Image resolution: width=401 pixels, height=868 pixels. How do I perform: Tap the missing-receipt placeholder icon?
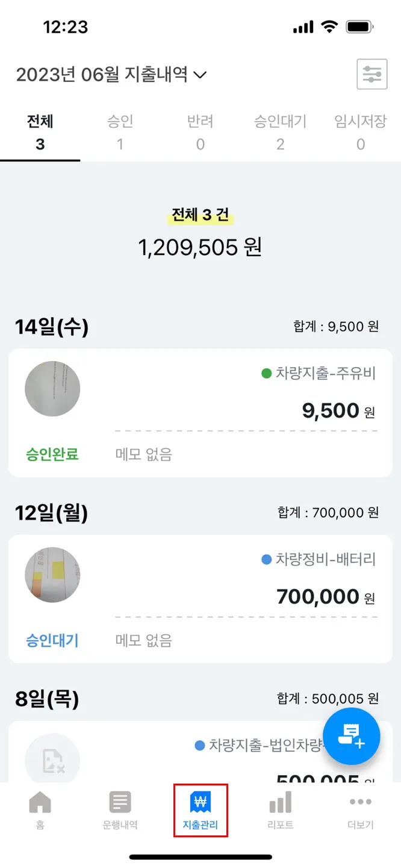click(x=53, y=761)
